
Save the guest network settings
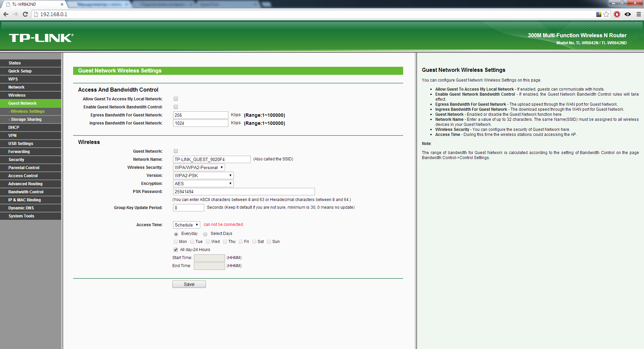pyautogui.click(x=189, y=284)
